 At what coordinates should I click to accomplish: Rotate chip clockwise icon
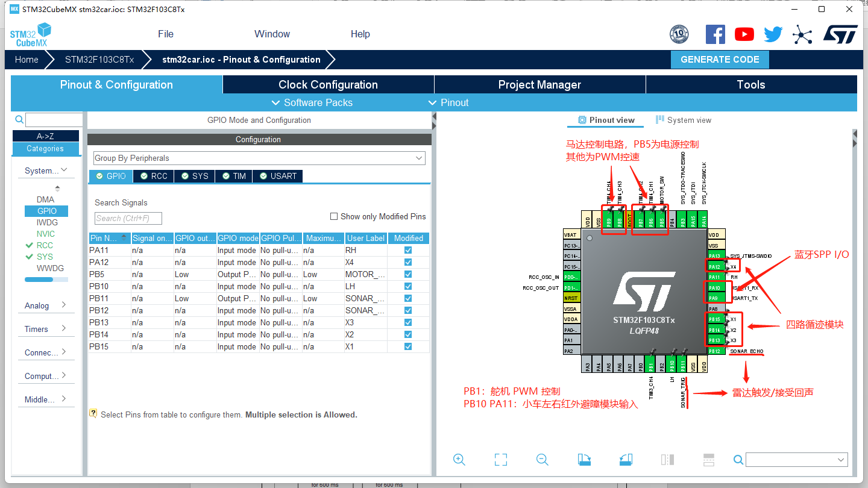584,460
